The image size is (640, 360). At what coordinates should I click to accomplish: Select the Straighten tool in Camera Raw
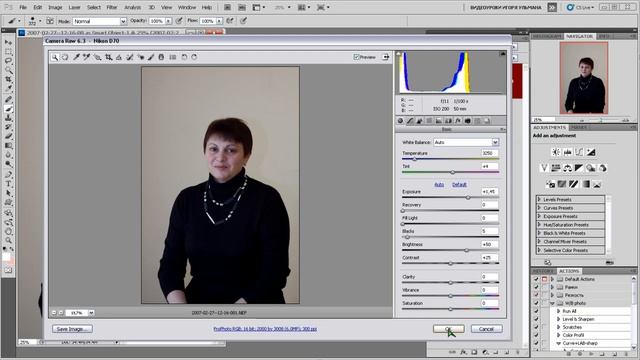click(119, 58)
